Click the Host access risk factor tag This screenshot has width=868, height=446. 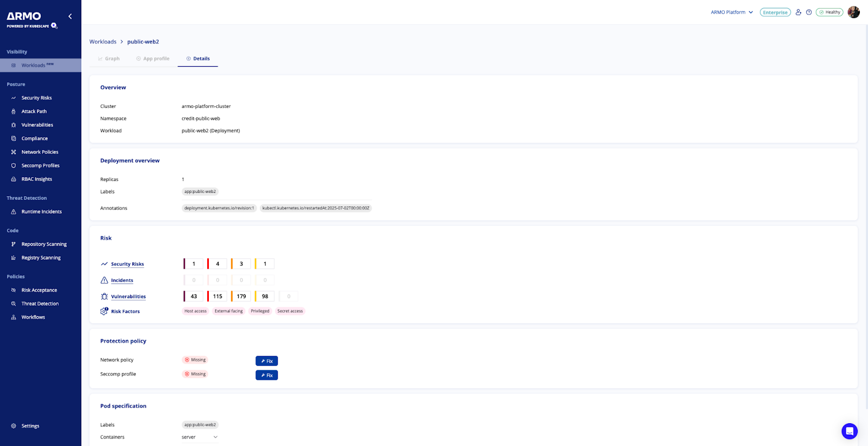pyautogui.click(x=195, y=311)
